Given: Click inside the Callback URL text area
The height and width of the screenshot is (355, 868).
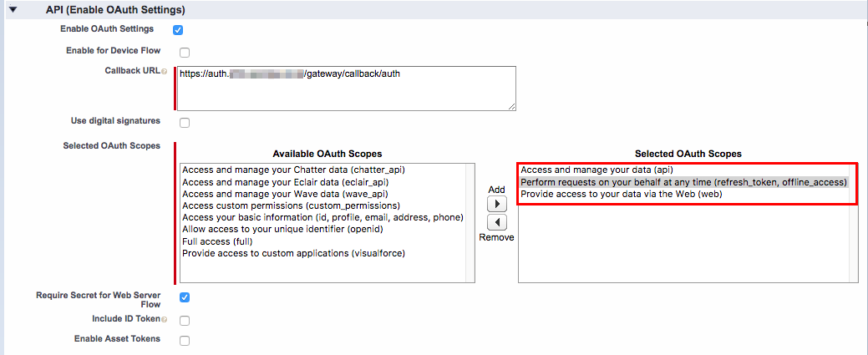Looking at the screenshot, I should coord(347,89).
